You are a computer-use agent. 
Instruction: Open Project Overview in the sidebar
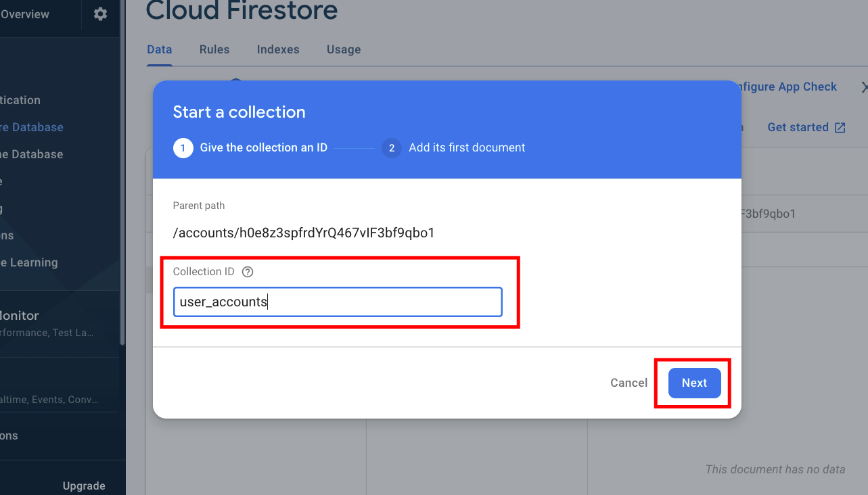[x=24, y=14]
